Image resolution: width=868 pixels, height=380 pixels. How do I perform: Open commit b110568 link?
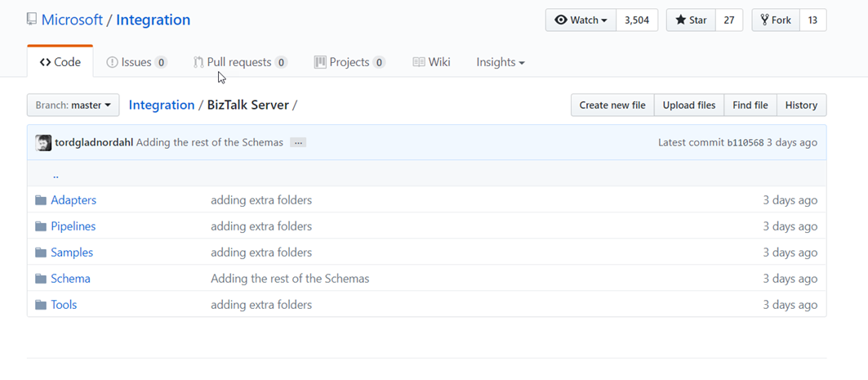coord(745,143)
